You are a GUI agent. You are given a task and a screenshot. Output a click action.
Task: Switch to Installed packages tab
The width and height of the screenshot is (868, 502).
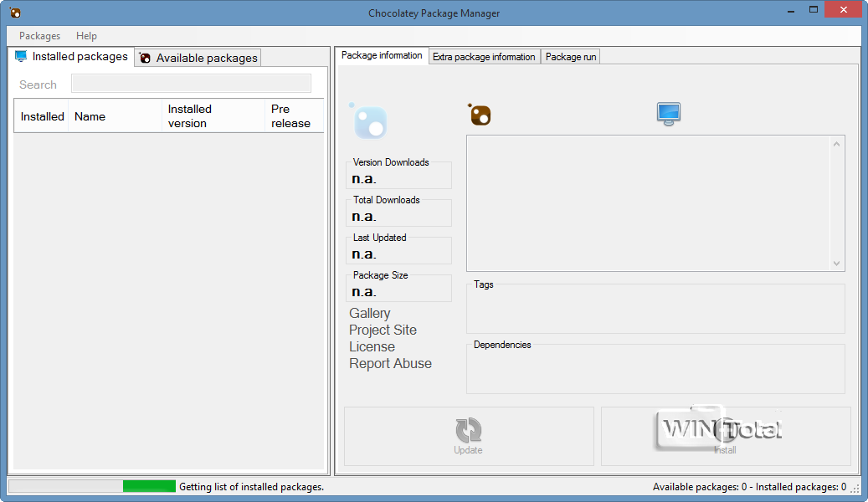71,56
